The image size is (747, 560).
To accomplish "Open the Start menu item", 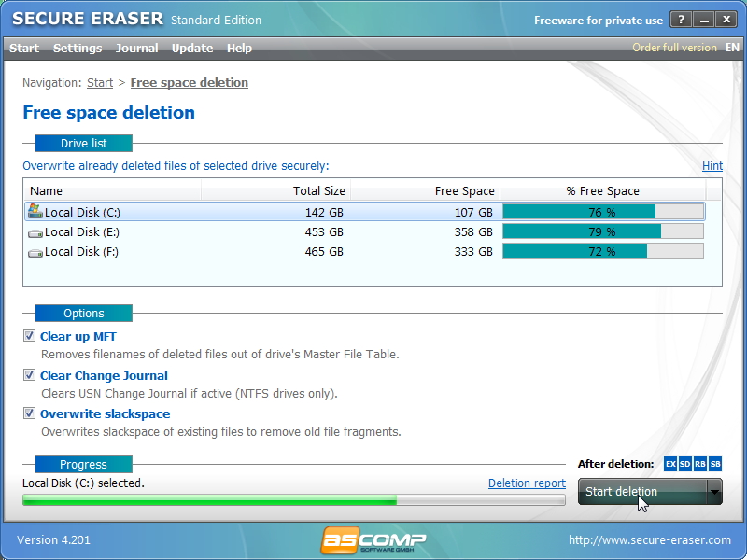I will pyautogui.click(x=24, y=49).
